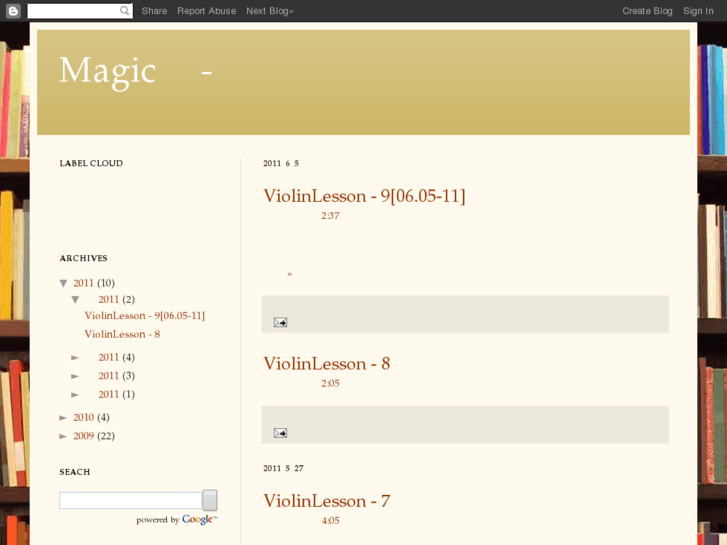Image resolution: width=727 pixels, height=545 pixels.
Task: Open the 4:05 post timestamp link
Action: pos(331,520)
